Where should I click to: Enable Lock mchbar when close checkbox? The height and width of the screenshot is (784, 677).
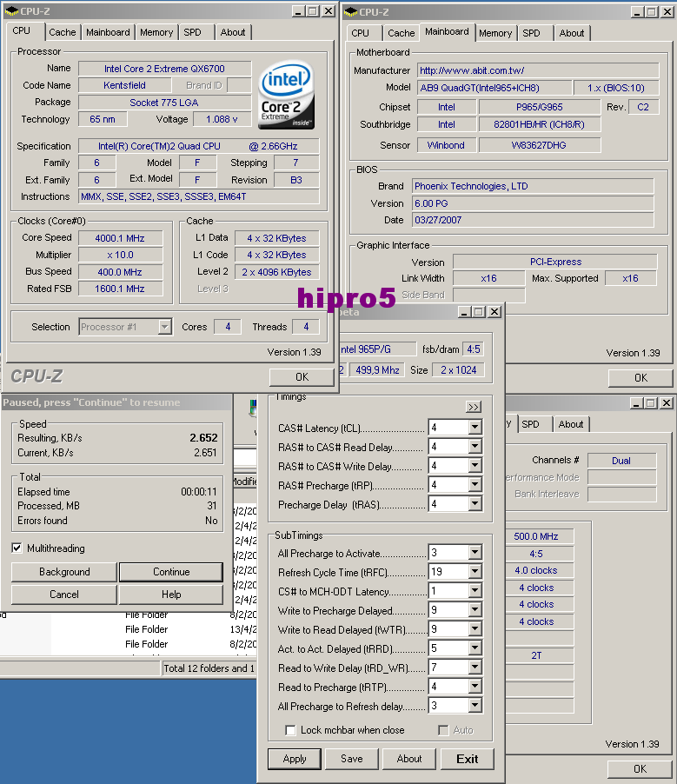point(290,730)
